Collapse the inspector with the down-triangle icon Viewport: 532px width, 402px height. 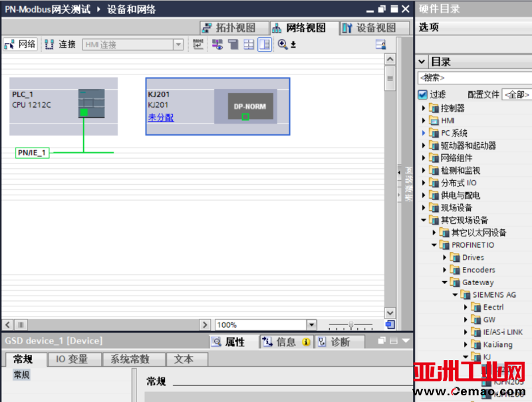tap(406, 341)
